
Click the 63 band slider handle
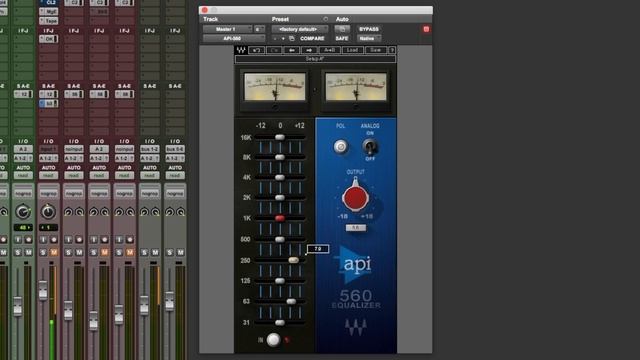click(291, 302)
